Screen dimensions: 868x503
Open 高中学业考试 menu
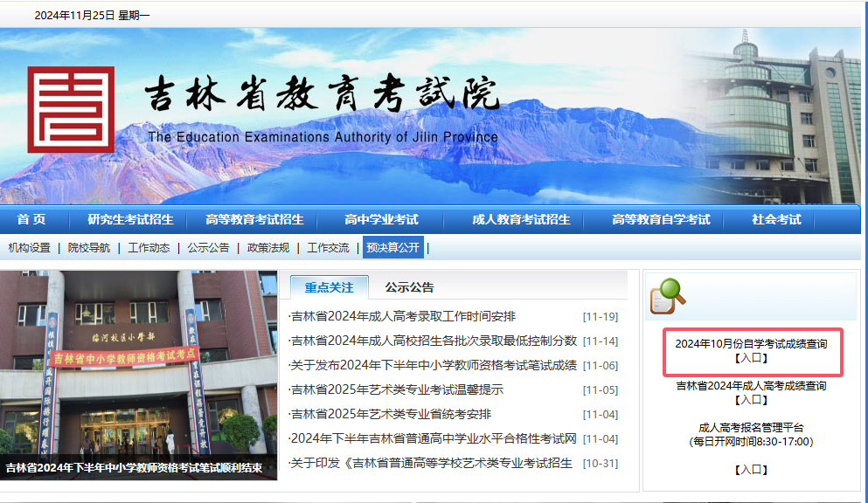[x=381, y=219]
